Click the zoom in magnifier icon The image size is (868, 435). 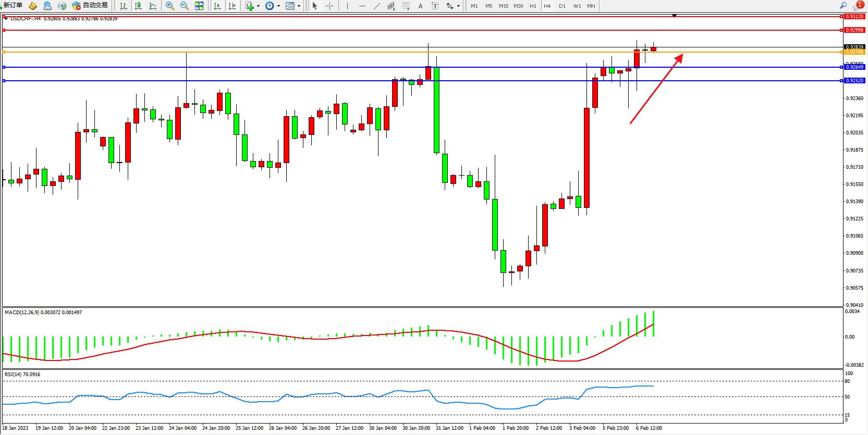(x=169, y=6)
